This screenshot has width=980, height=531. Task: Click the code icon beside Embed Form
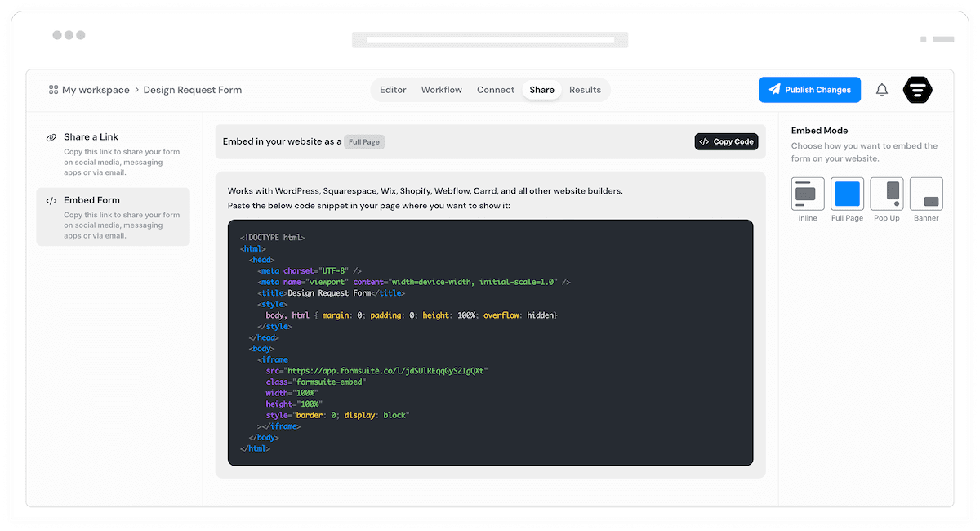pyautogui.click(x=51, y=199)
